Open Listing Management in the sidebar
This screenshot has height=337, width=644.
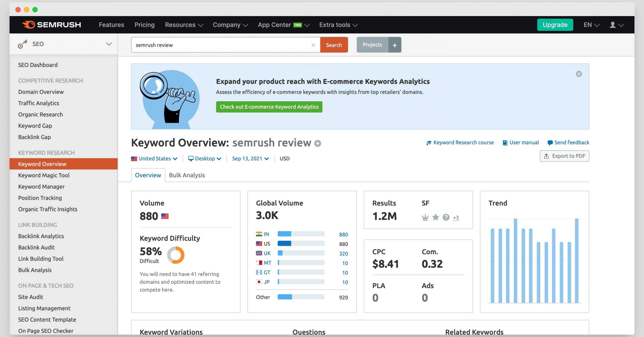point(44,309)
